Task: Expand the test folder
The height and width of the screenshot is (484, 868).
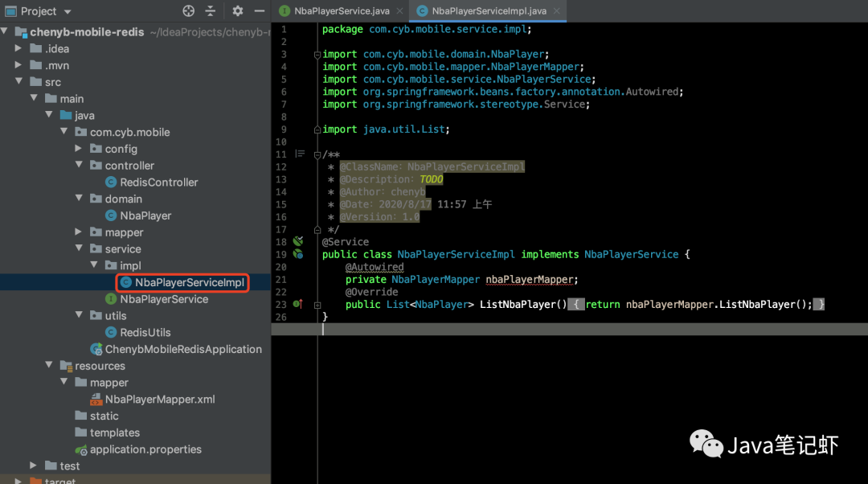Action: point(34,466)
